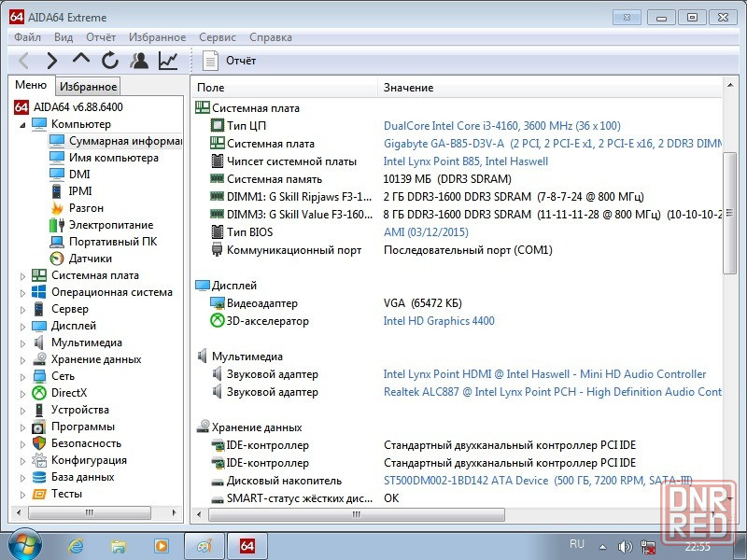747x560 pixels.
Task: Open the Отчёт menu in the menu bar
Action: pyautogui.click(x=101, y=37)
